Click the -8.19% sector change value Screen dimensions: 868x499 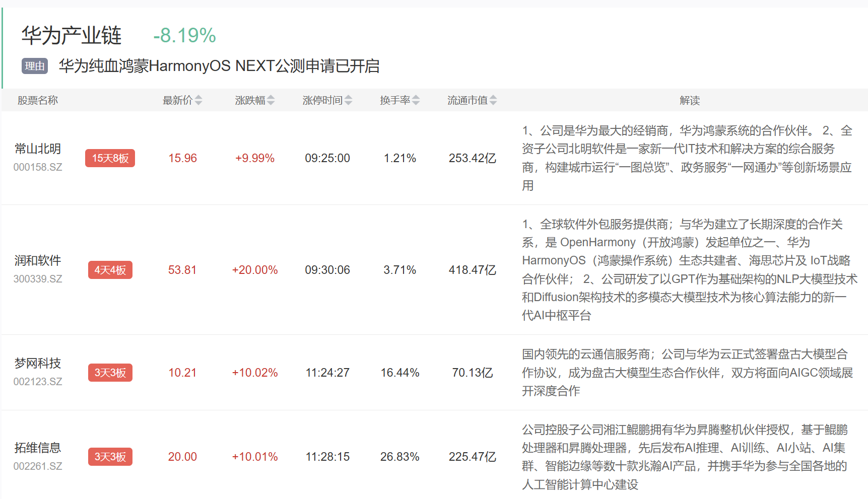(184, 36)
